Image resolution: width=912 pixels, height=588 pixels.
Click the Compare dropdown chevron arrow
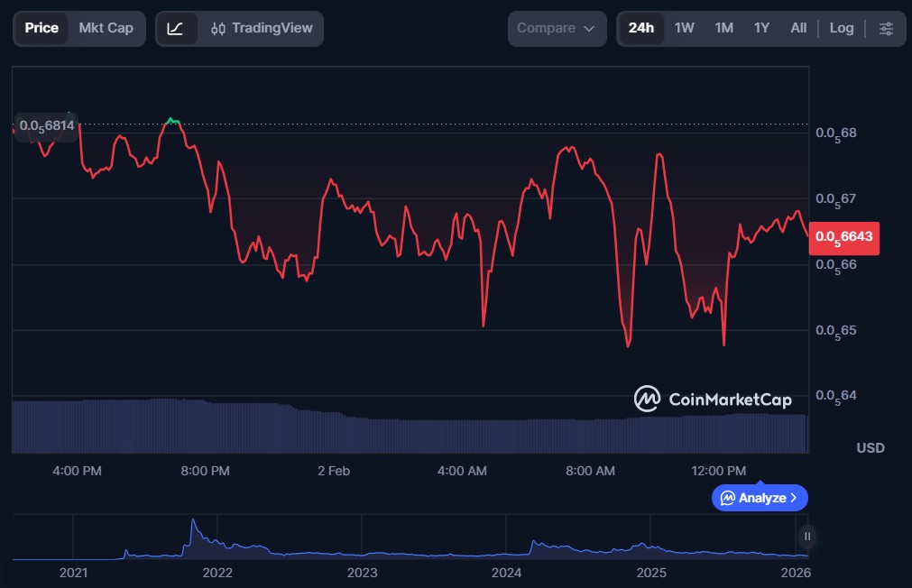pyautogui.click(x=589, y=29)
